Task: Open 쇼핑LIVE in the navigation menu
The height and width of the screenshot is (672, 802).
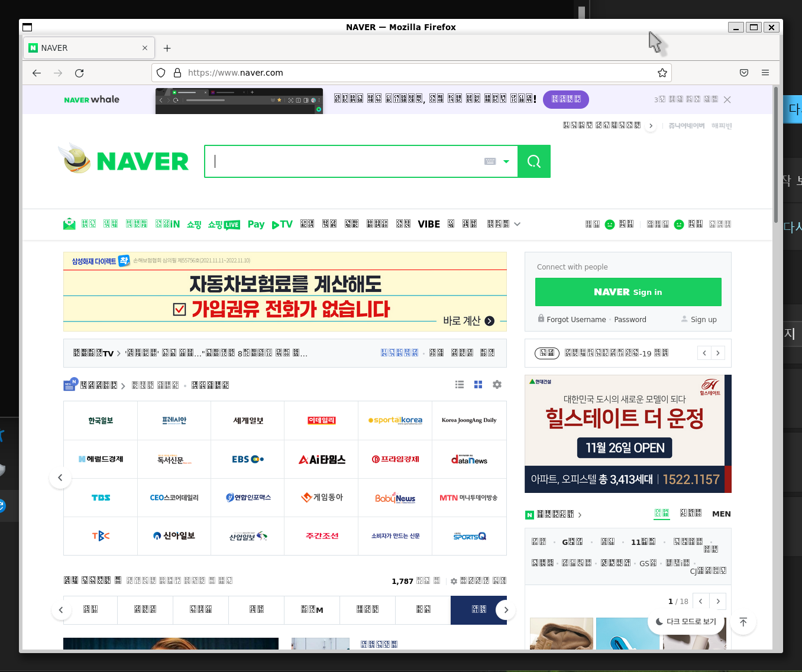Action: pos(224,224)
